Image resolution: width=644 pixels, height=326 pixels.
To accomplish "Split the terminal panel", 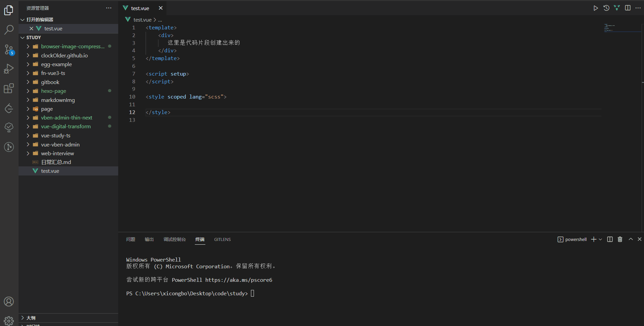I will pyautogui.click(x=610, y=239).
